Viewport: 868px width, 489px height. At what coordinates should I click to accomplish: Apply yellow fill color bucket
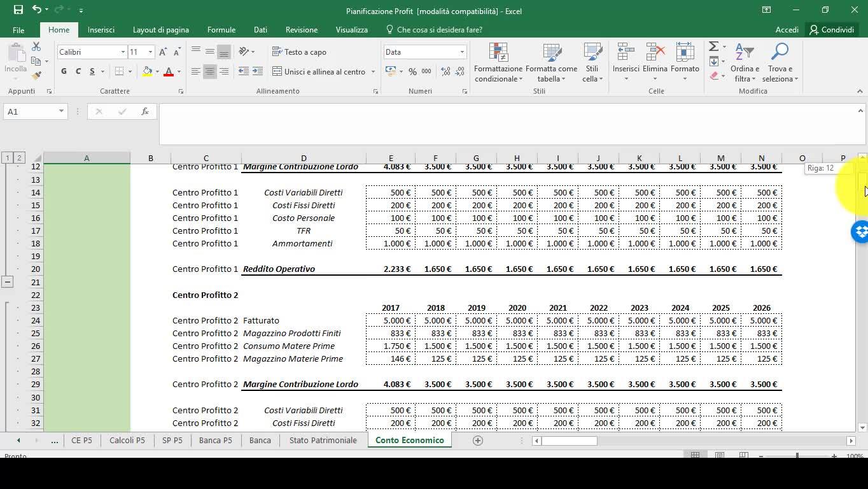click(x=147, y=71)
